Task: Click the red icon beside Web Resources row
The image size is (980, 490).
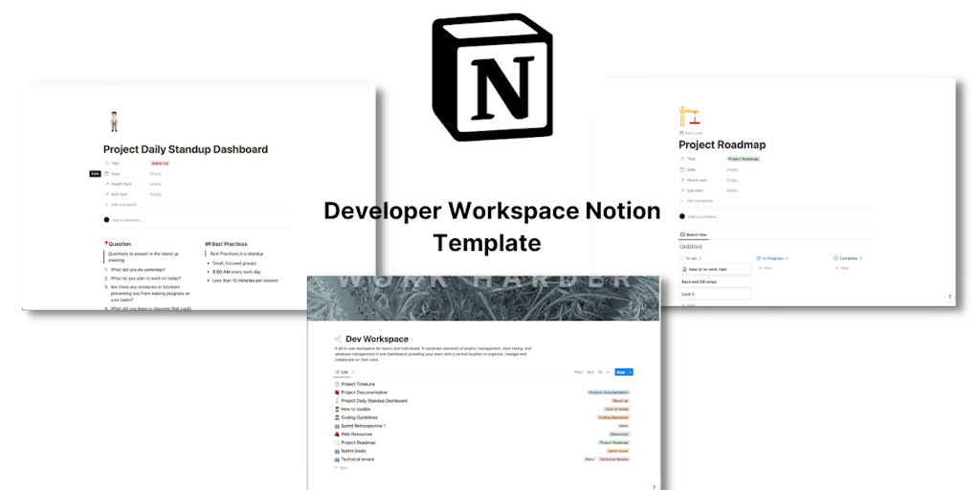Action: (337, 434)
